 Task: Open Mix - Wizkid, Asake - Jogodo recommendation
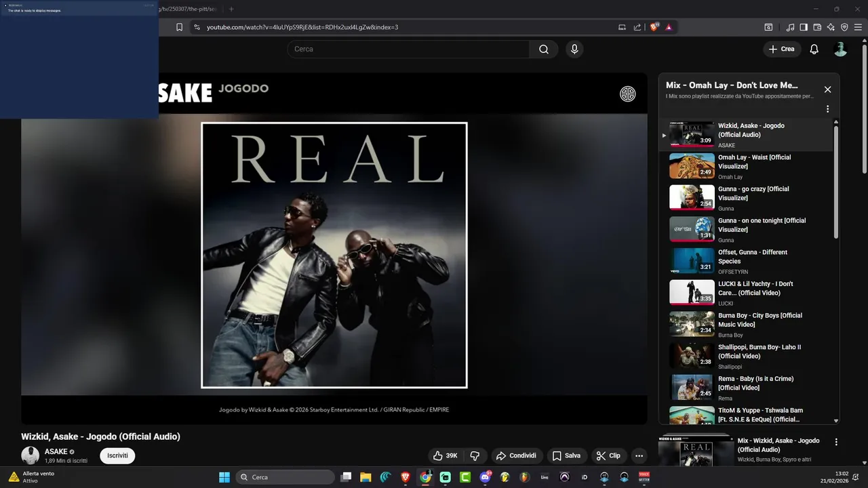pos(778,445)
